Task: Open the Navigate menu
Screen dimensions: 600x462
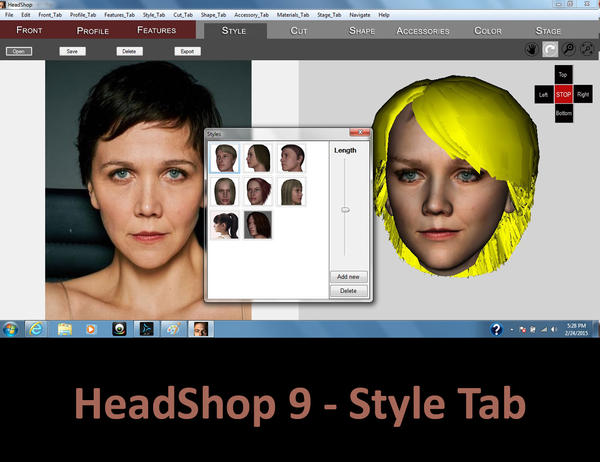Action: (x=360, y=15)
